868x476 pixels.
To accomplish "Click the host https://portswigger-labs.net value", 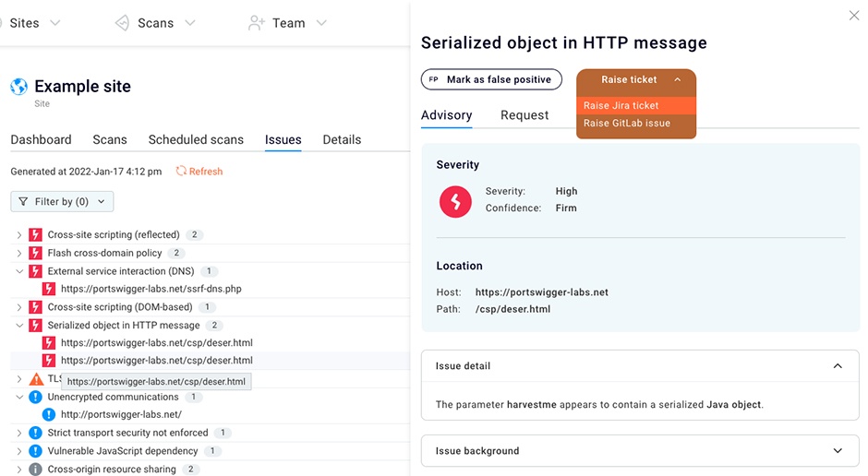I will pos(541,292).
